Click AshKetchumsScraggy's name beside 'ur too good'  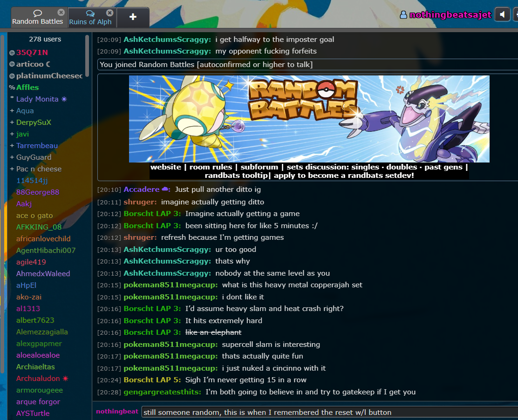coord(167,250)
